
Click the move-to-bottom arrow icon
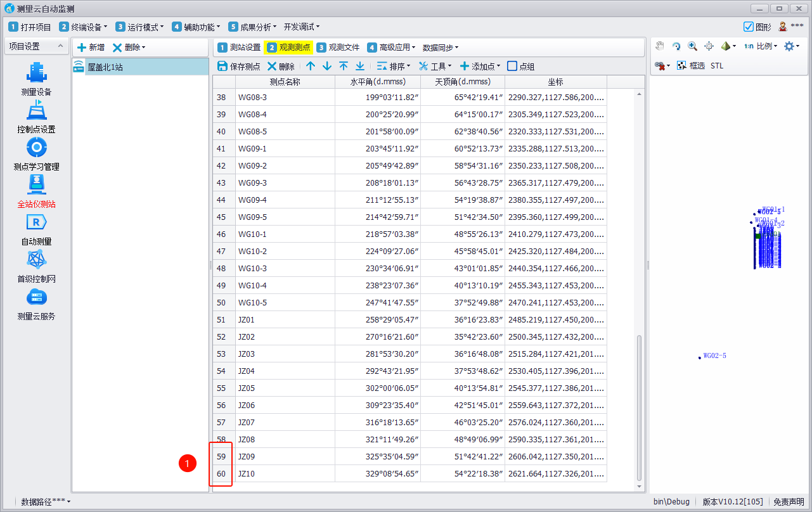tap(360, 67)
